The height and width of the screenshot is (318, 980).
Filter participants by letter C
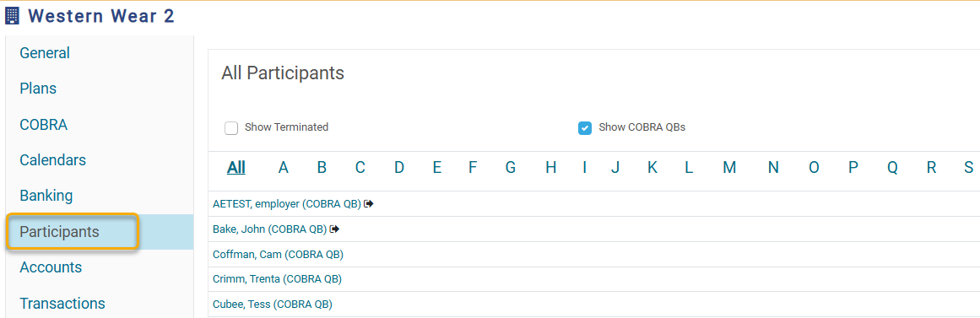pos(360,167)
